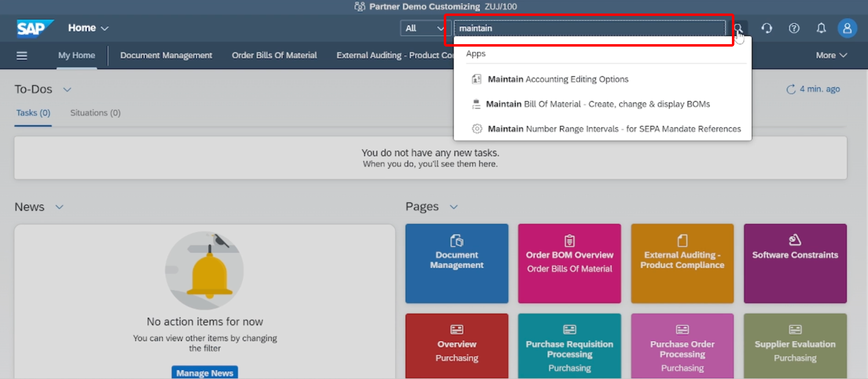Click the SAP logo

[35, 28]
